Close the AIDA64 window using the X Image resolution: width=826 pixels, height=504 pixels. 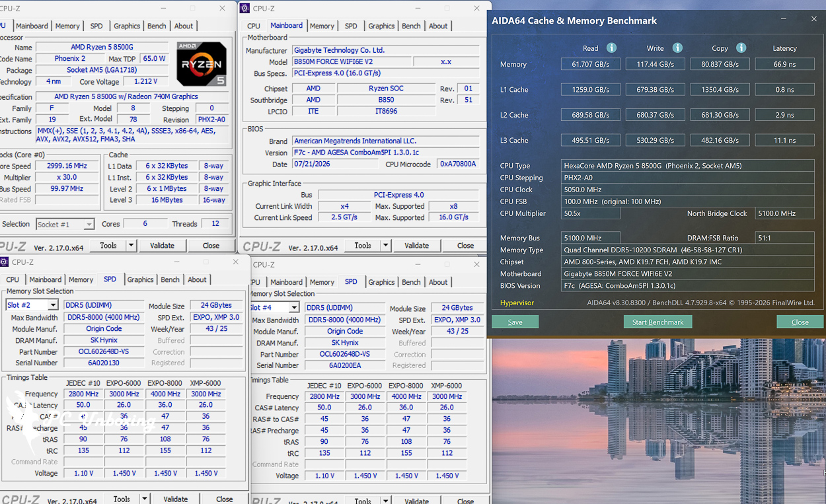(x=814, y=20)
